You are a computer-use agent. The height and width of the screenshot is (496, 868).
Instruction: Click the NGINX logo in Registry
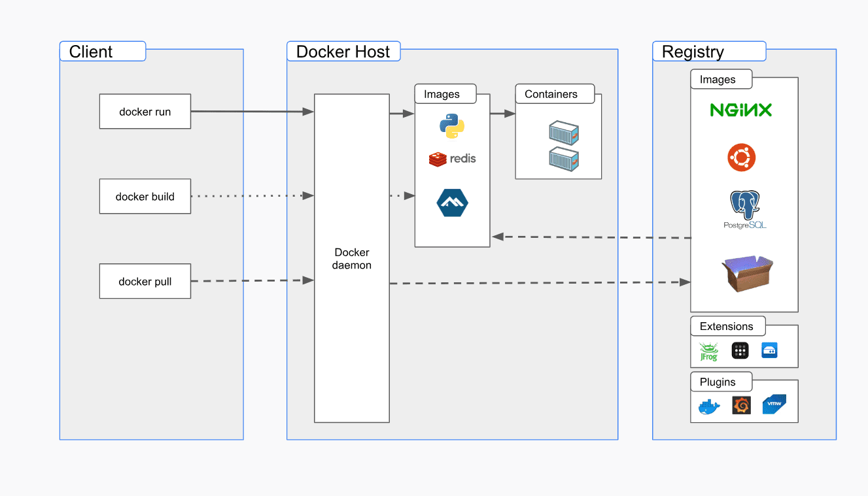click(741, 110)
